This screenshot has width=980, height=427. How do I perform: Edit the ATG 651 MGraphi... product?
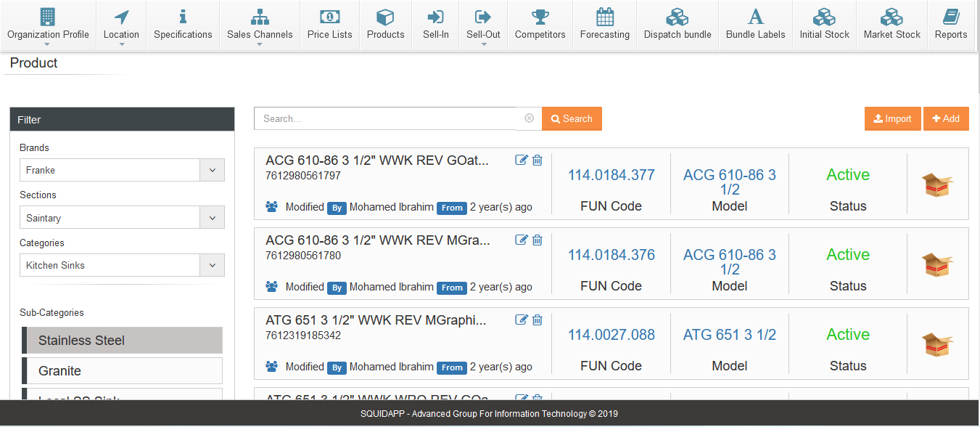(x=521, y=320)
